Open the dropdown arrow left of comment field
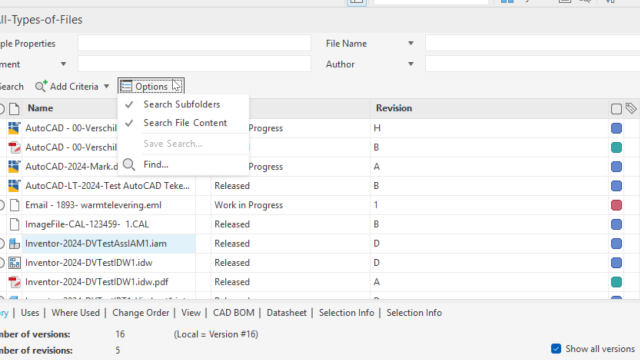Image resolution: width=640 pixels, height=360 pixels. click(63, 64)
